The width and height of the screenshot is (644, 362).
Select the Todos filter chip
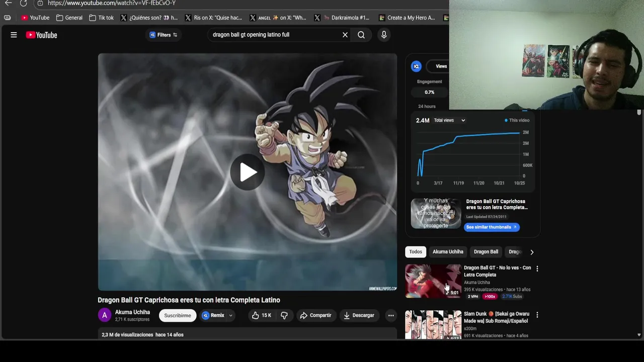click(416, 252)
